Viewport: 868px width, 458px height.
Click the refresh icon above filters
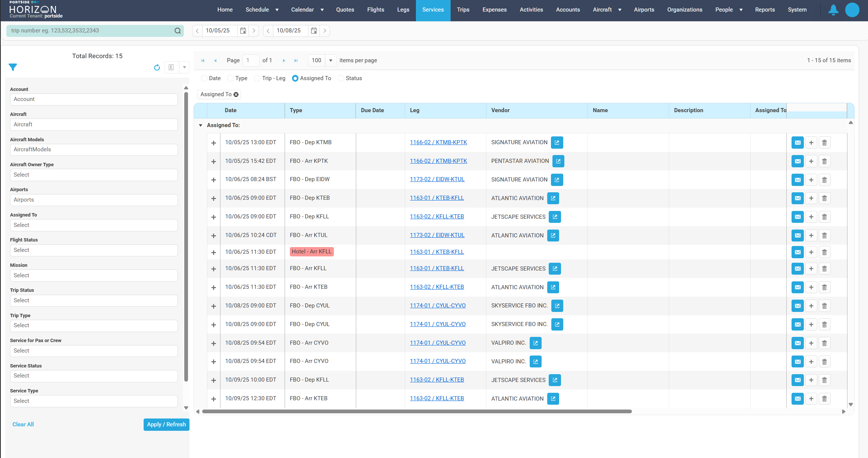tap(157, 67)
